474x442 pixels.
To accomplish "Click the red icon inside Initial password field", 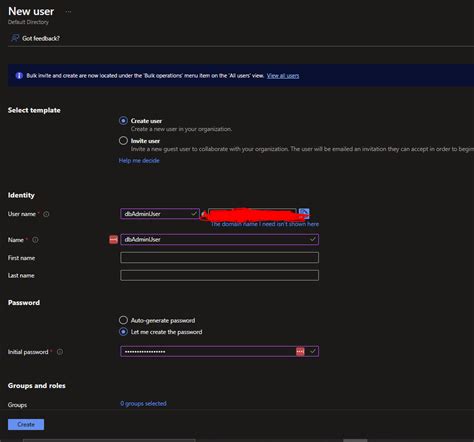I will 300,351.
